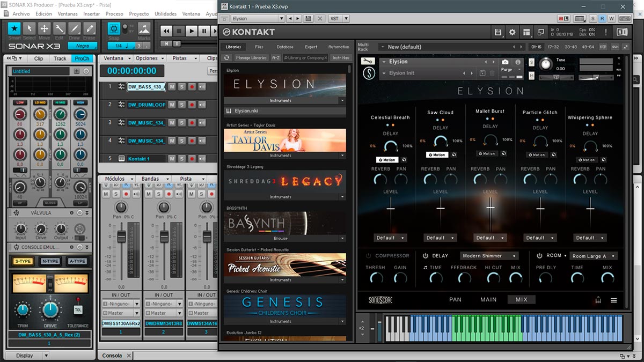Open the Modern Shimmer delay dropdown

pos(489,256)
